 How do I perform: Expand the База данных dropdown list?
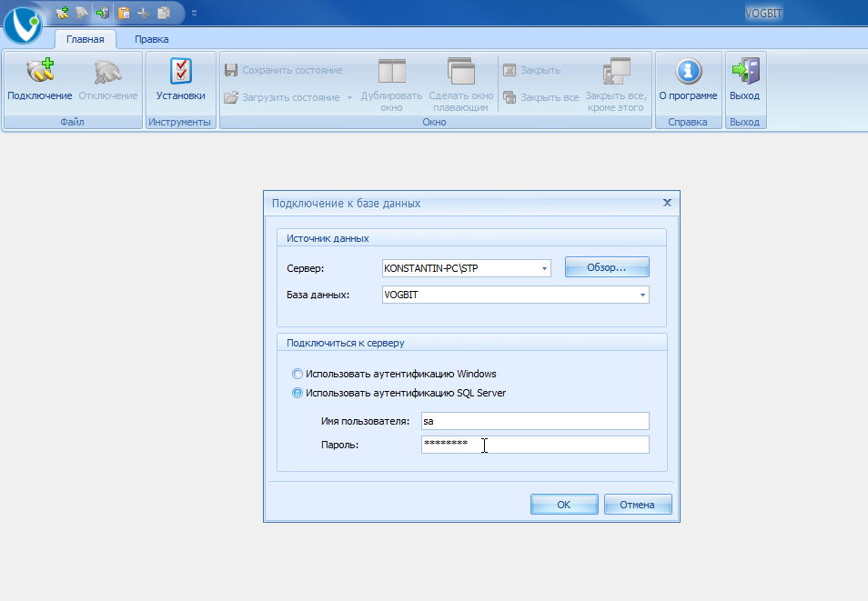click(x=642, y=295)
